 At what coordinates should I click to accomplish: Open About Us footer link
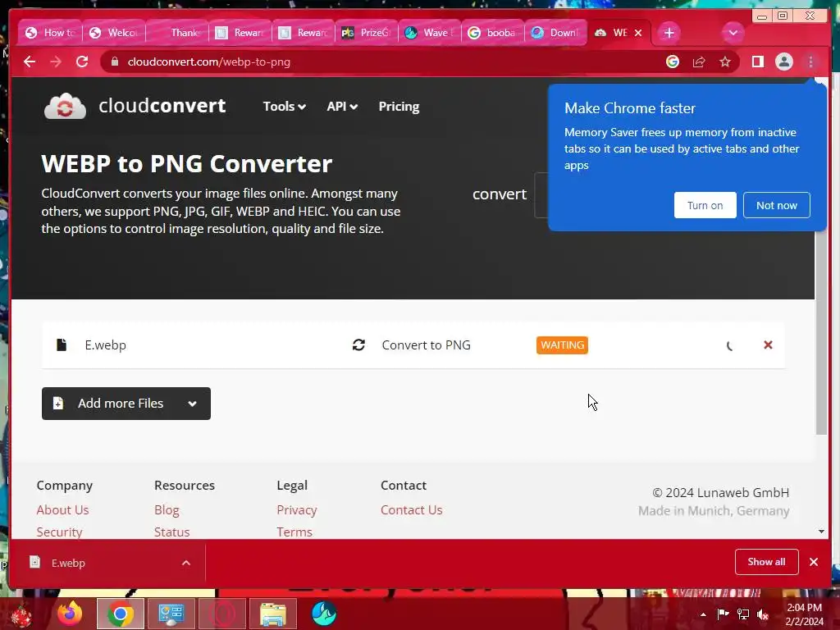[x=62, y=510]
